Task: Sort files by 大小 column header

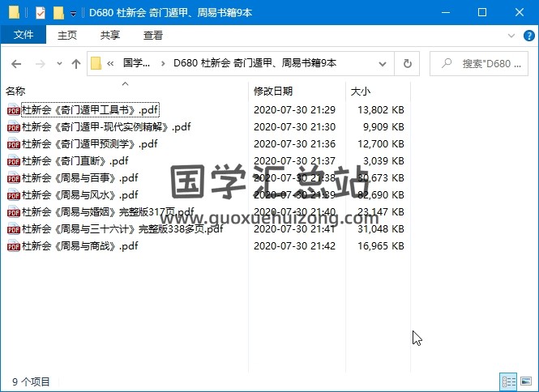Action: coord(361,92)
